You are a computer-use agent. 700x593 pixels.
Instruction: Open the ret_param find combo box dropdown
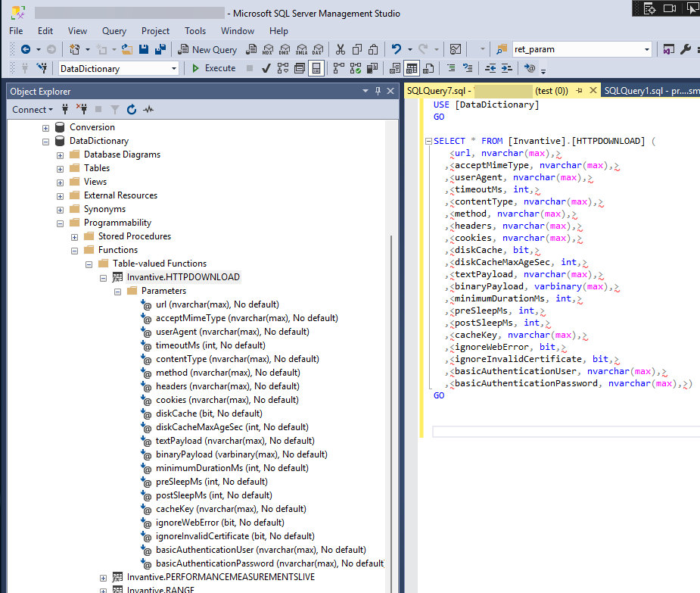point(646,49)
